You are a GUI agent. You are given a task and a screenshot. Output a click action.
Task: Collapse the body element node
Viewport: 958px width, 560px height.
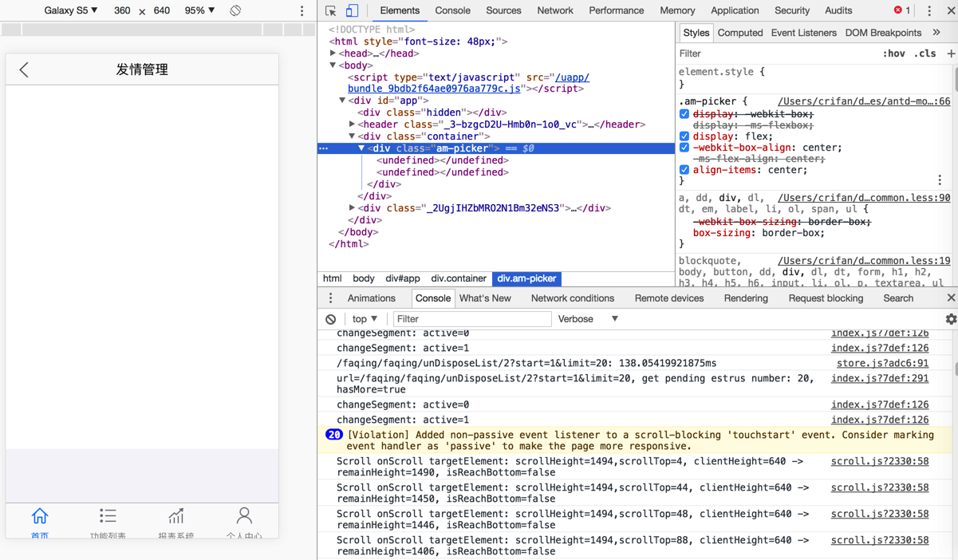pos(333,65)
